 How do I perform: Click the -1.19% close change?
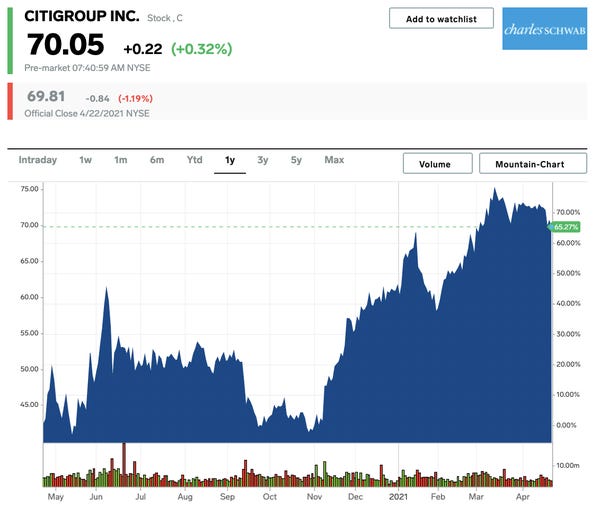coord(135,99)
